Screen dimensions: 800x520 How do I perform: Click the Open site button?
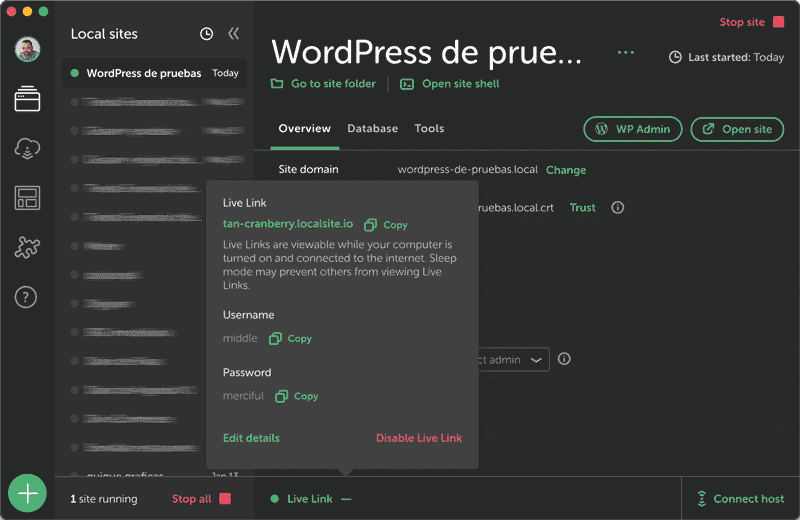(x=737, y=129)
